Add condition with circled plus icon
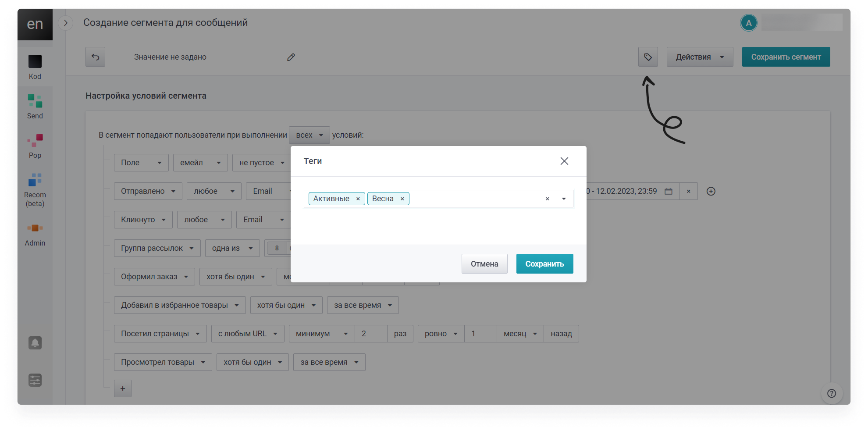 click(x=711, y=191)
